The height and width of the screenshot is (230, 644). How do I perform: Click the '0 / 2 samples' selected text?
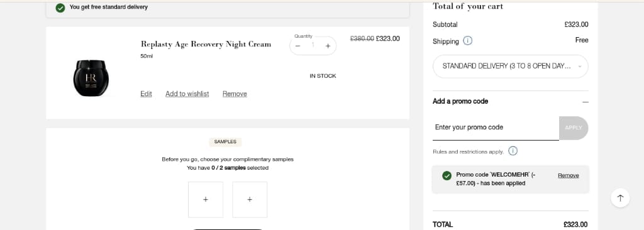[x=228, y=168]
